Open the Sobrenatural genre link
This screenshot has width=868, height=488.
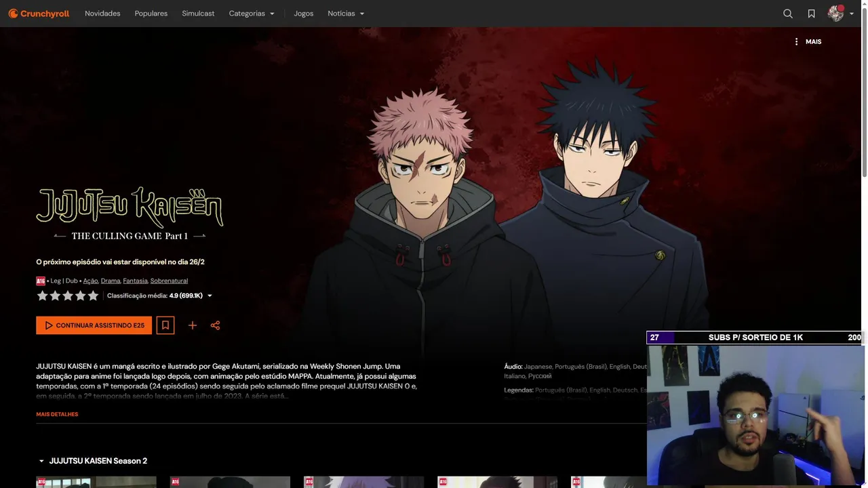[x=169, y=281]
